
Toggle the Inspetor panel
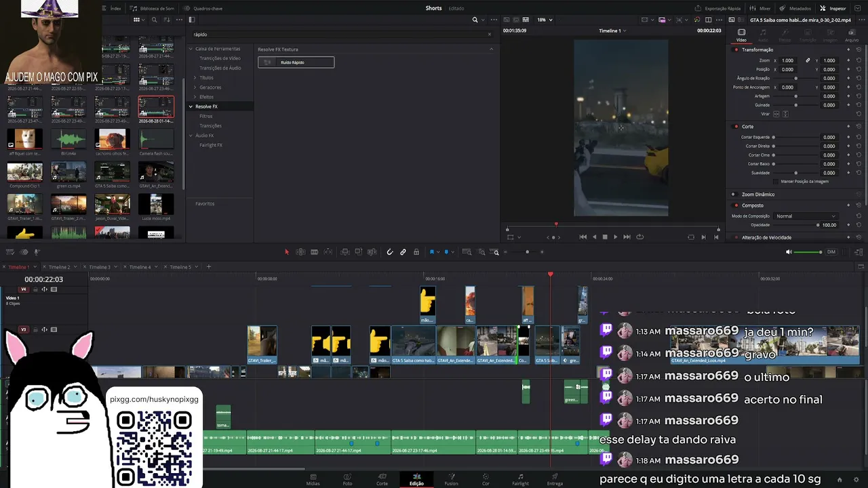[833, 8]
